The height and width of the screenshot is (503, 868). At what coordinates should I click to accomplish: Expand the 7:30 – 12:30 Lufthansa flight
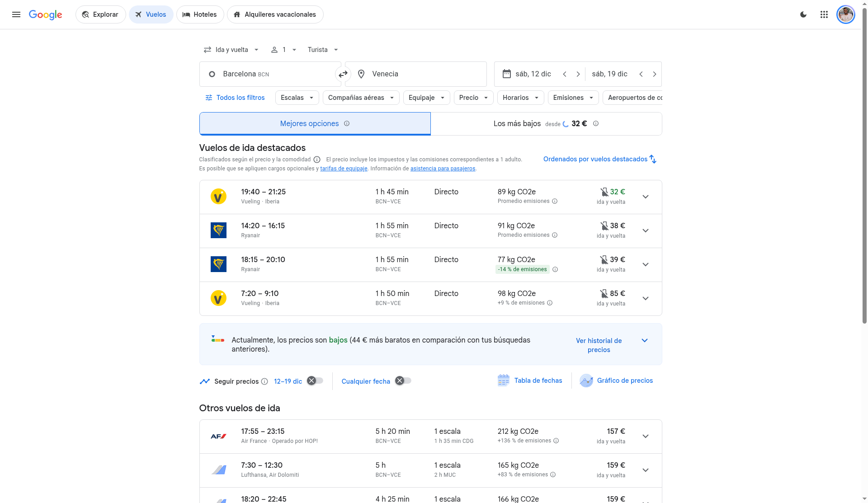click(x=646, y=470)
